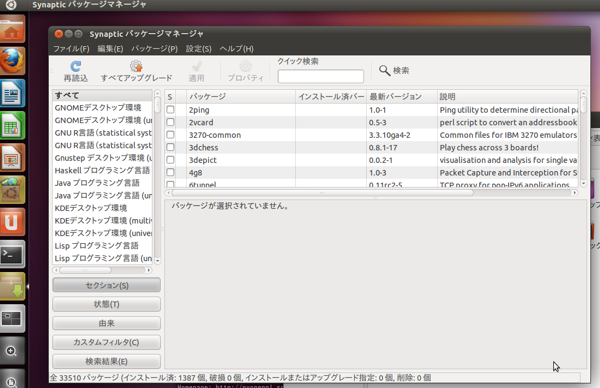Screen dimensions: 600x388
Task: Sort by the パッケージ column header
Action: [241, 97]
